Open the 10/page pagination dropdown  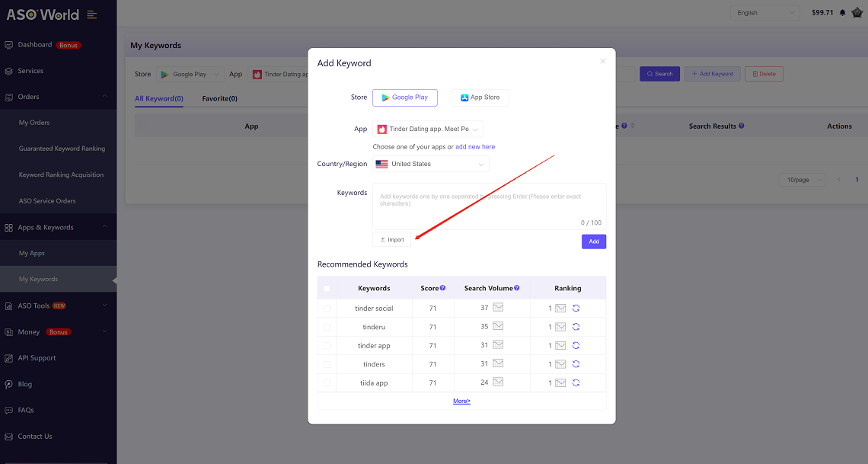coord(802,180)
